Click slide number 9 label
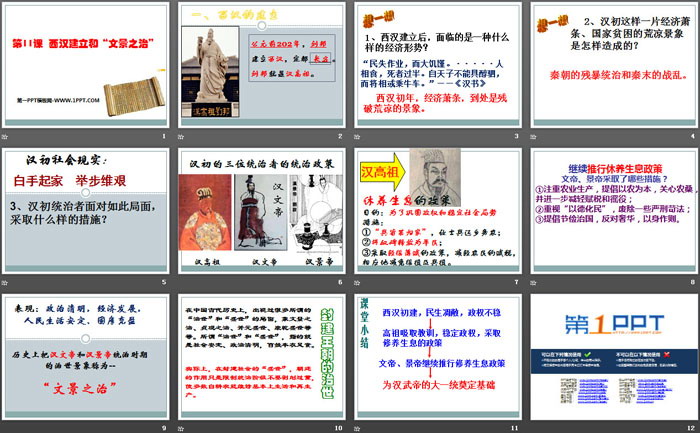 tap(164, 428)
